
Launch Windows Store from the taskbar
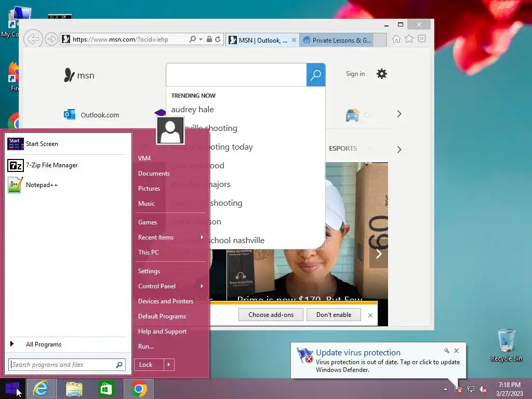(106, 389)
